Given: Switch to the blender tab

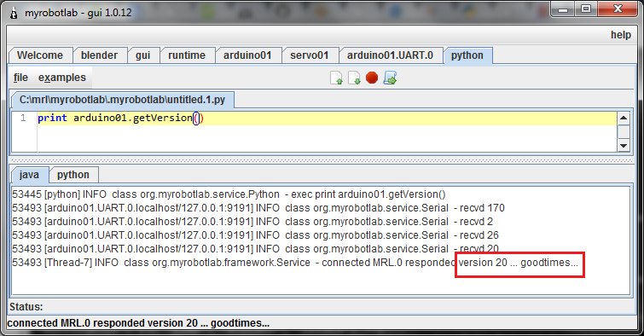Looking at the screenshot, I should click(100, 55).
